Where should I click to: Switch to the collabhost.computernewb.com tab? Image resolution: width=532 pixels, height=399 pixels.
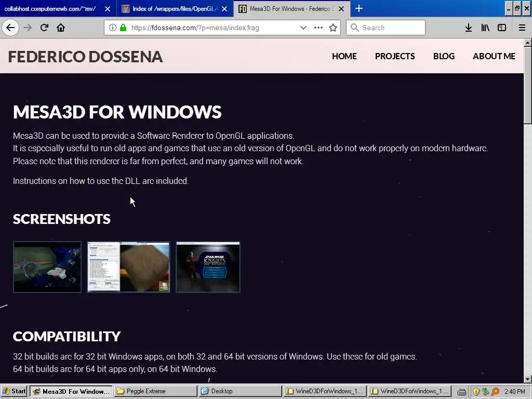50,9
